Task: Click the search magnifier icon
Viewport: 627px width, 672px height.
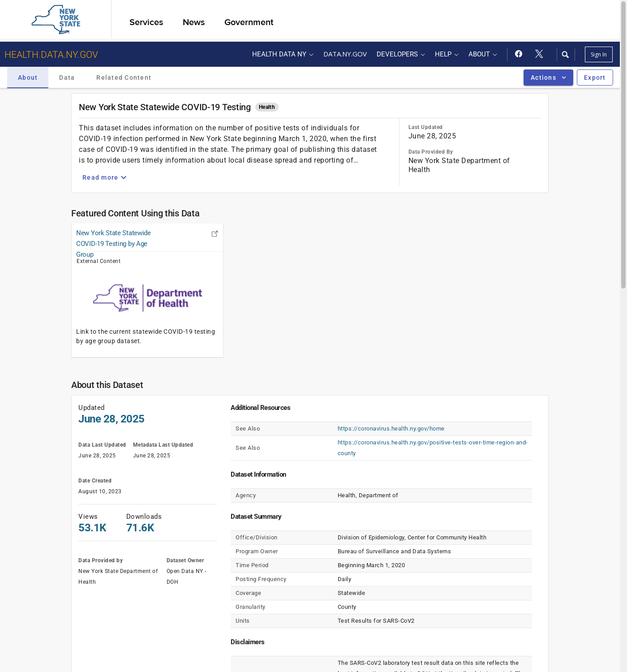Action: (565, 55)
